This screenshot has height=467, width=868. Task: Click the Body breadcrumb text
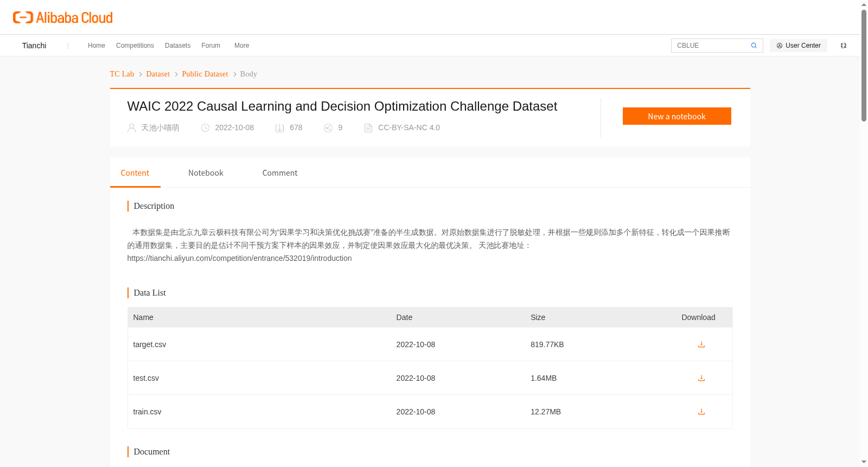tap(248, 74)
